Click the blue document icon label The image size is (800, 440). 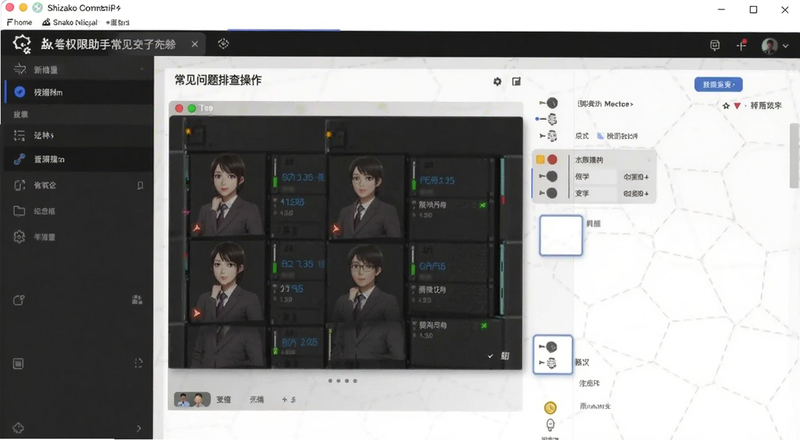click(x=617, y=136)
